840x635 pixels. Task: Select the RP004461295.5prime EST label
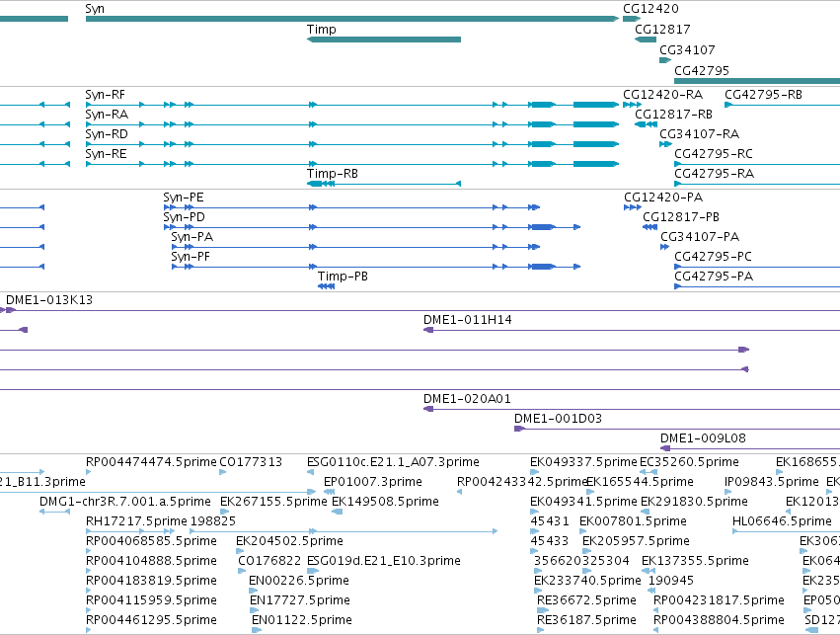point(151,620)
